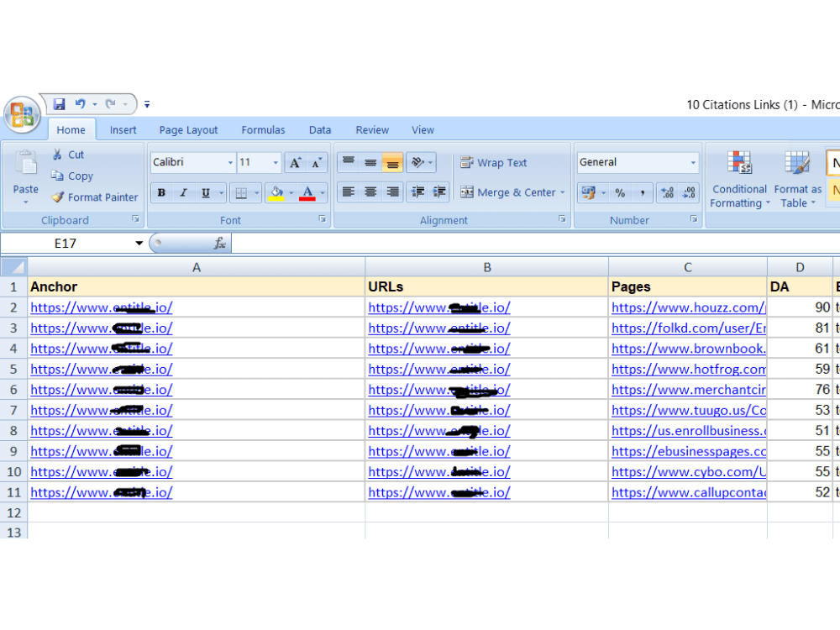Click the Name Box showing E17

tap(66, 244)
